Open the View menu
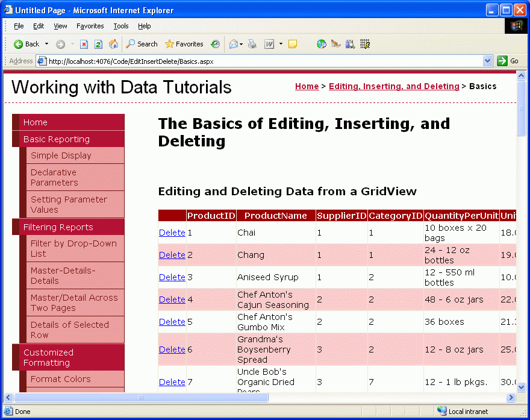530x420 pixels. [60, 26]
